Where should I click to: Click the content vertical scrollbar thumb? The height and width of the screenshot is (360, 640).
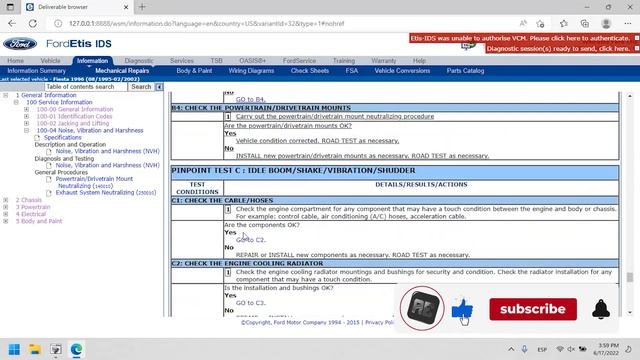[x=630, y=278]
